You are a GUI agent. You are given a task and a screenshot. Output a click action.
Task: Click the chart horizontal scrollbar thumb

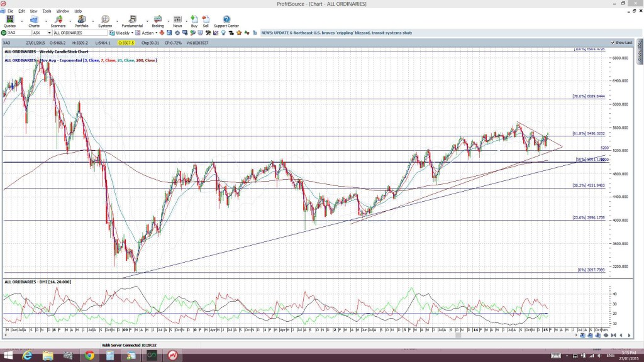click(x=458, y=336)
